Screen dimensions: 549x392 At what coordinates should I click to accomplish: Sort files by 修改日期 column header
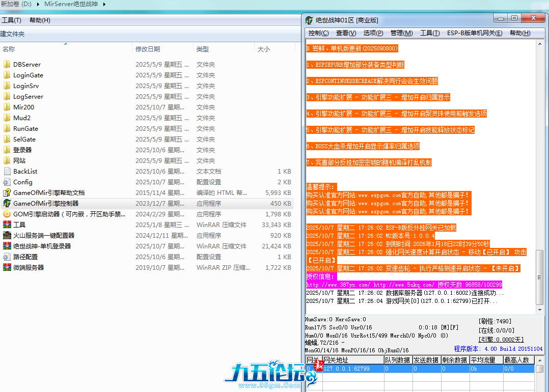click(148, 49)
